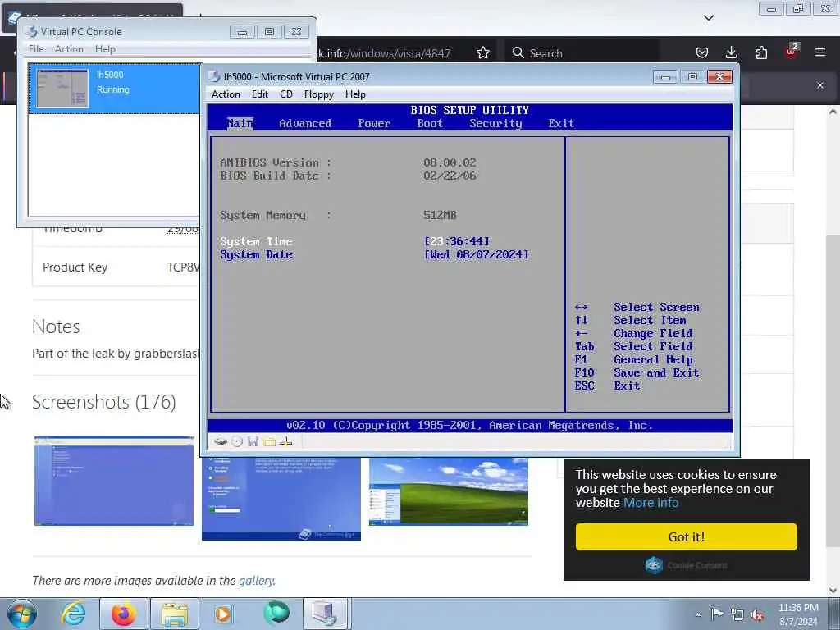This screenshot has width=840, height=630.
Task: Open the Edit menu in Virtual PC 2007 window
Action: click(x=260, y=94)
